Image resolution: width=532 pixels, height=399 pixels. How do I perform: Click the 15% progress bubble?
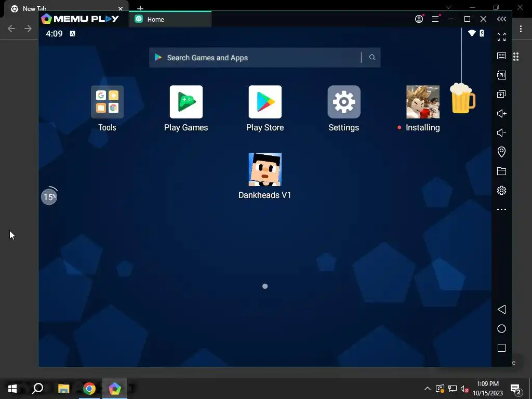(49, 196)
